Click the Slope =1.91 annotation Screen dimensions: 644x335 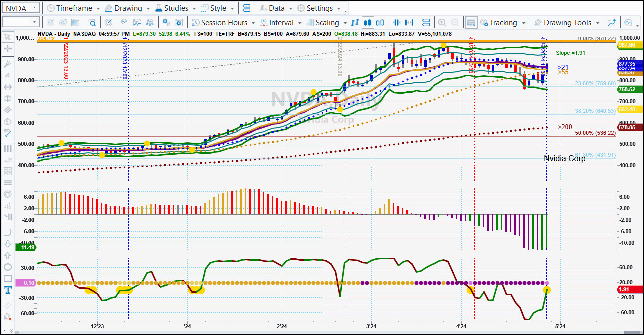570,53
